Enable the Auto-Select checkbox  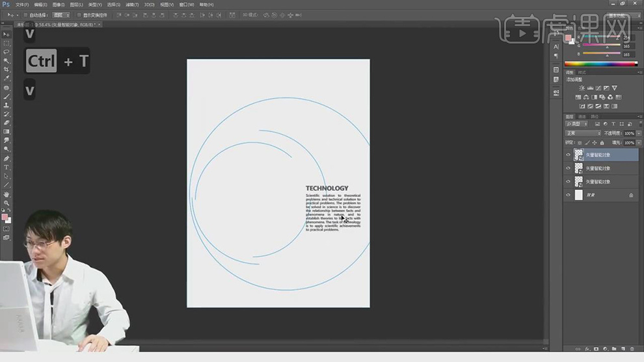(25, 14)
